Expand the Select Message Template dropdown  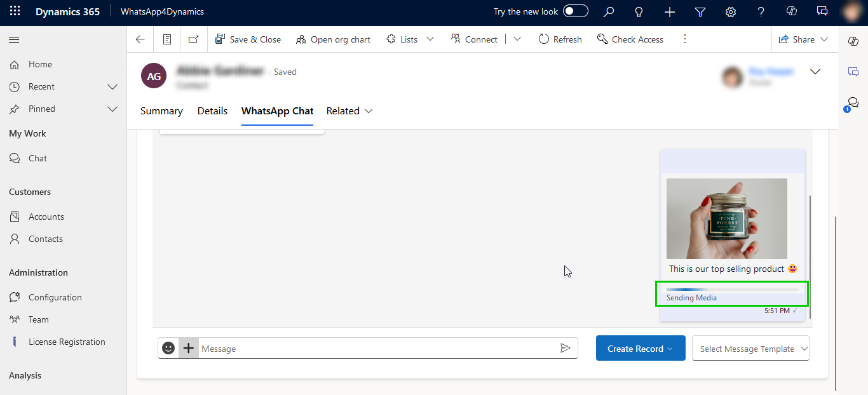tap(750, 349)
